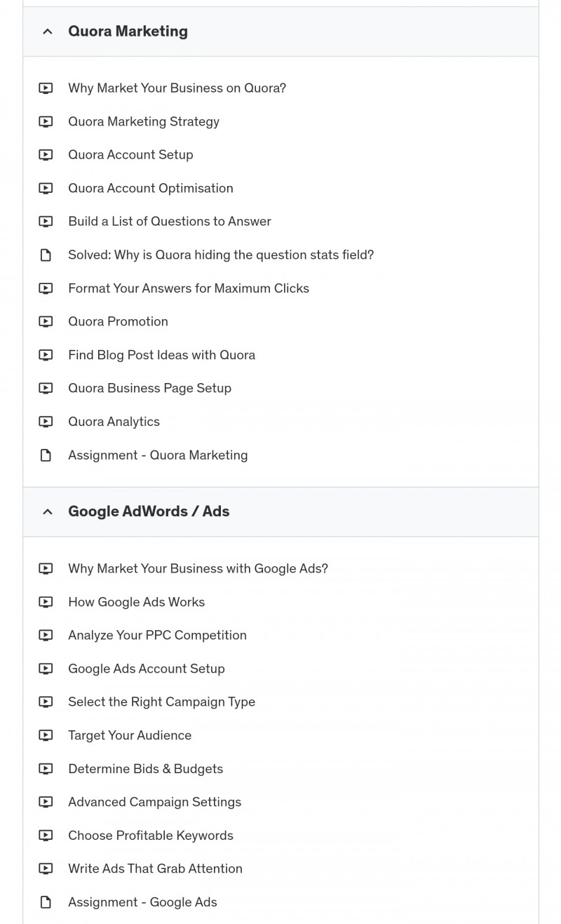Open Choose Profitable Keywords lecture
This screenshot has width=561, height=924.
click(151, 836)
